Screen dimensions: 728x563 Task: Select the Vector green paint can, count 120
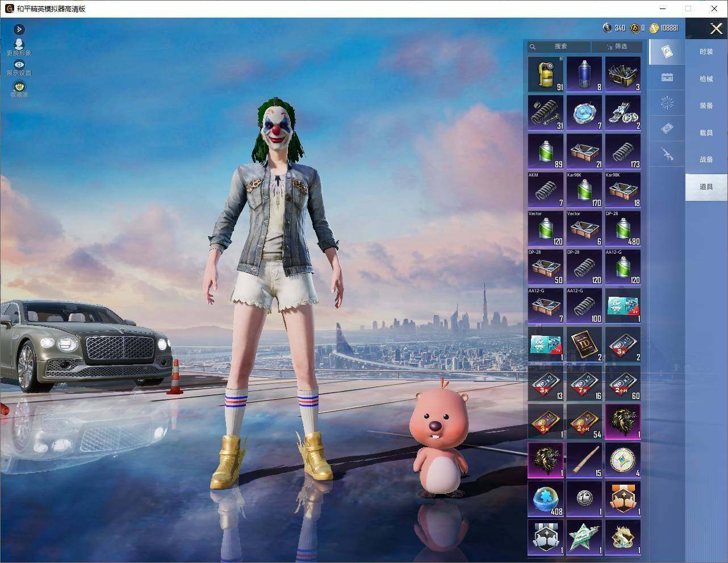[546, 229]
